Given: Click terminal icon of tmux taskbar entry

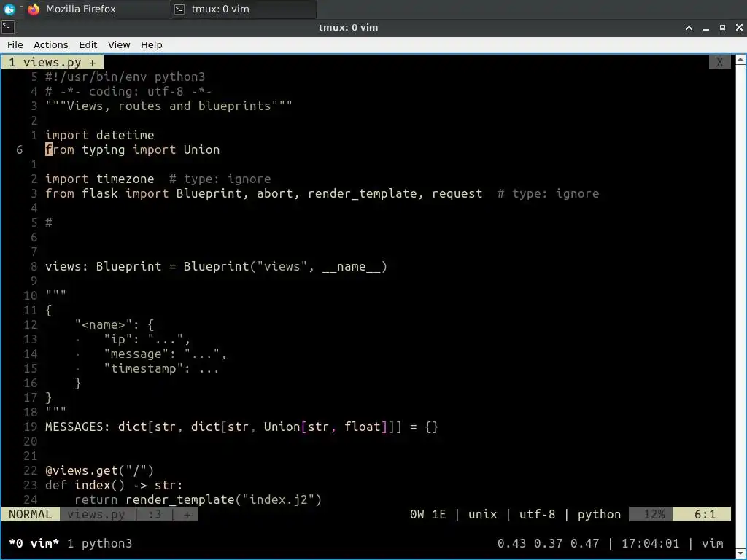Looking at the screenshot, I should click(179, 9).
